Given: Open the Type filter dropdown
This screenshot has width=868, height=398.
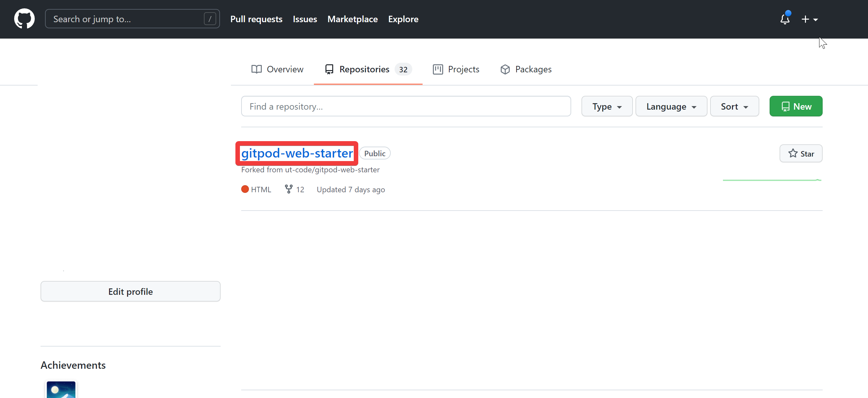Looking at the screenshot, I should pos(607,106).
